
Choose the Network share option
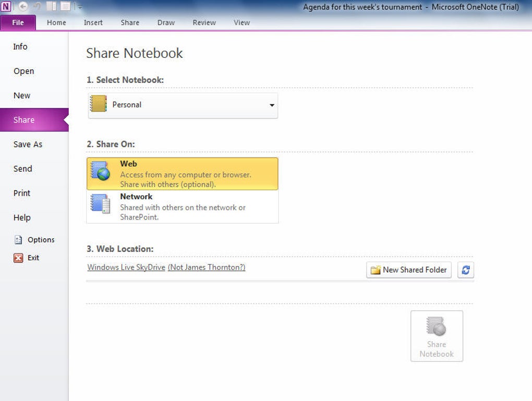click(x=183, y=206)
